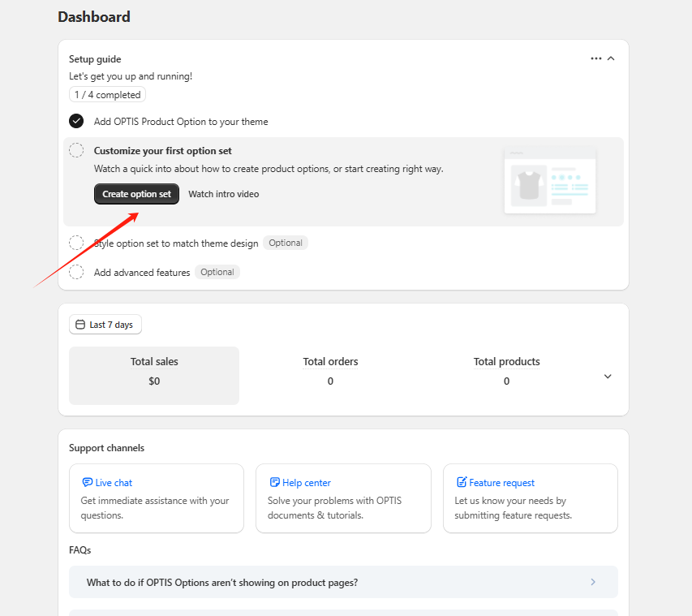Image resolution: width=692 pixels, height=616 pixels.
Task: Click the Feature request edit icon
Action: [x=462, y=483]
